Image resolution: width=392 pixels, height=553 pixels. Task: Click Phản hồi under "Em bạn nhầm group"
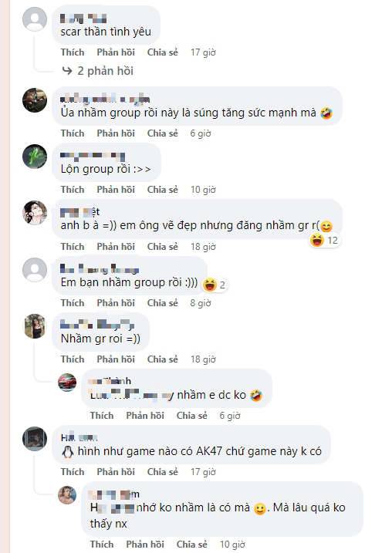pyautogui.click(x=116, y=303)
